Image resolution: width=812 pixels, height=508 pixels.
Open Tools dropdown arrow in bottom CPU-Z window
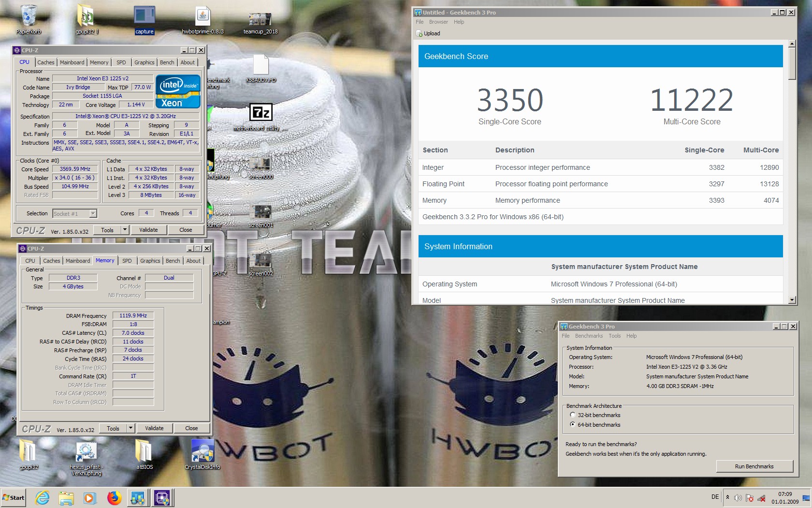pyautogui.click(x=130, y=428)
